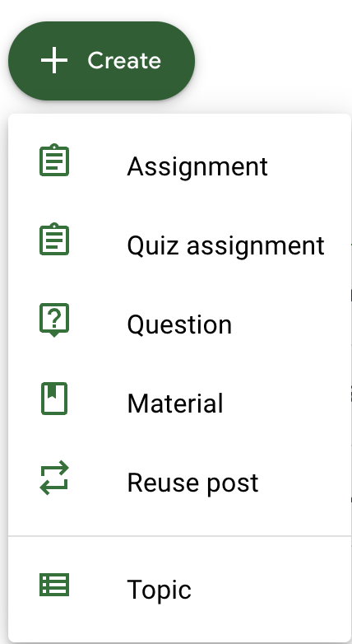This screenshot has height=644, width=352.
Task: Select the Material menu option
Action: click(x=179, y=403)
